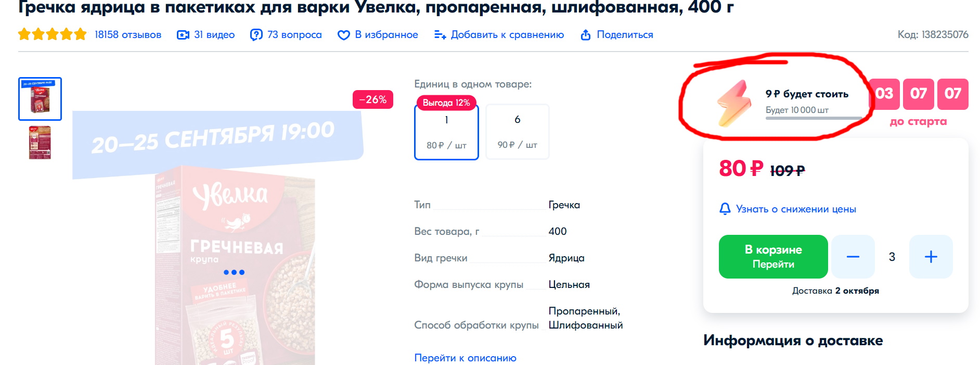Decrease quantity with the minus button
980x365 pixels.
853,257
